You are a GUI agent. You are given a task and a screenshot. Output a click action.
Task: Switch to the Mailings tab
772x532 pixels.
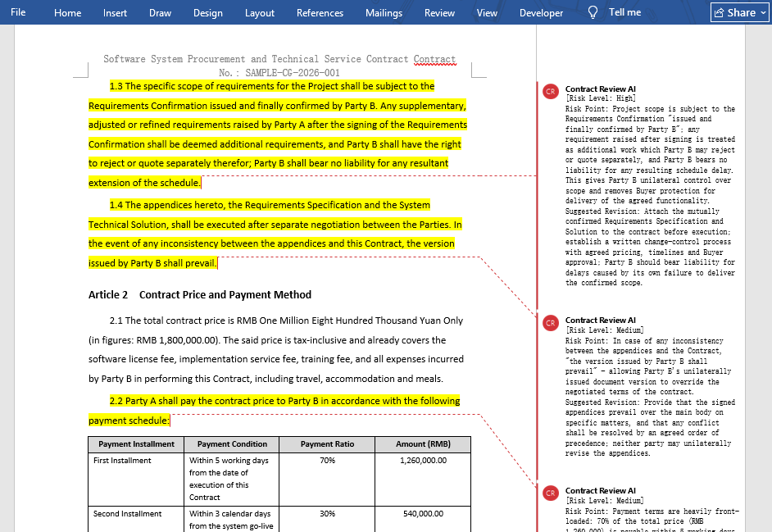[384, 13]
